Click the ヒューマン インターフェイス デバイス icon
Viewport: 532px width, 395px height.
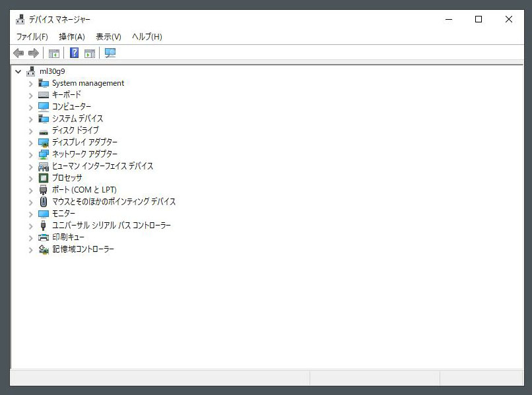44,166
